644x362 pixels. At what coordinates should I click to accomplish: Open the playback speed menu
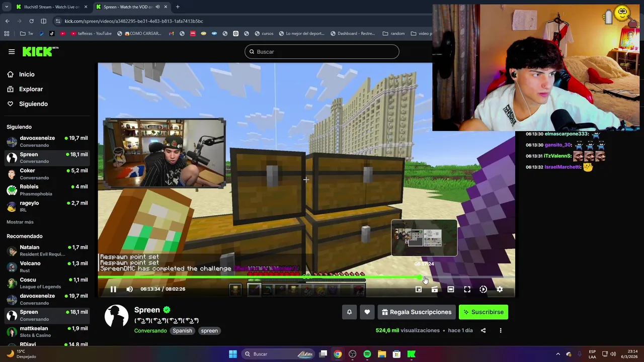point(483,289)
